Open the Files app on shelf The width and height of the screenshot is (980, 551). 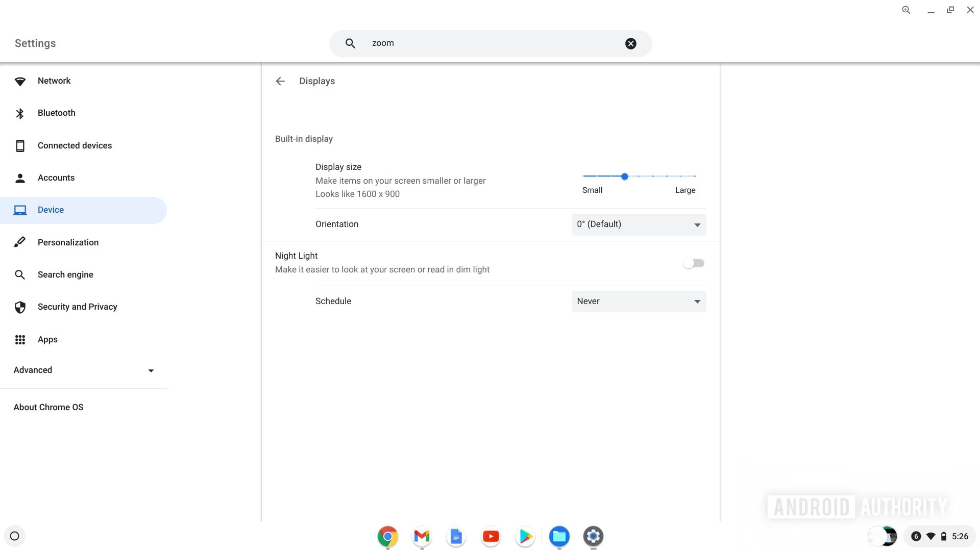(559, 536)
